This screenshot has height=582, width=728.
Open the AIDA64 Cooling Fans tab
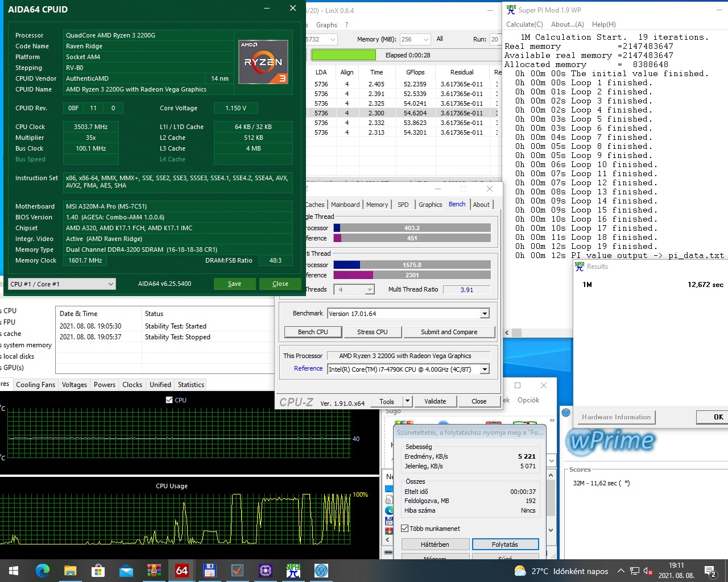[36, 385]
